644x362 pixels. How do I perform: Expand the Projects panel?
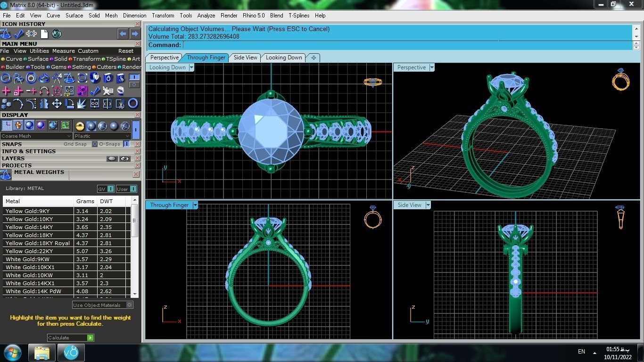click(x=17, y=165)
